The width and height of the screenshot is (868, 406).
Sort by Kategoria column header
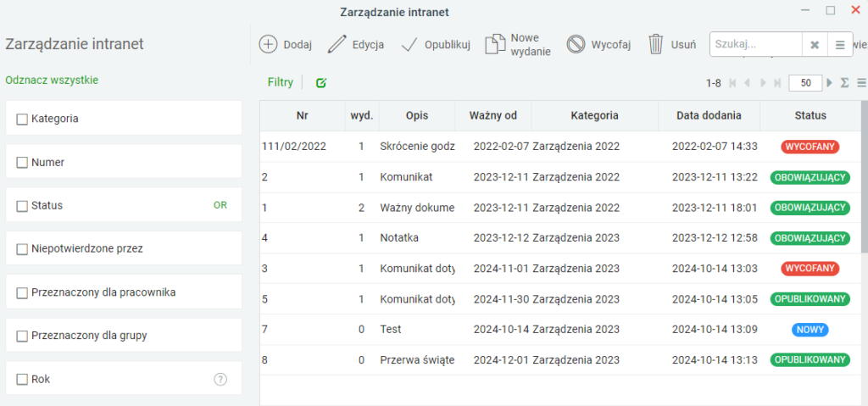tap(594, 116)
